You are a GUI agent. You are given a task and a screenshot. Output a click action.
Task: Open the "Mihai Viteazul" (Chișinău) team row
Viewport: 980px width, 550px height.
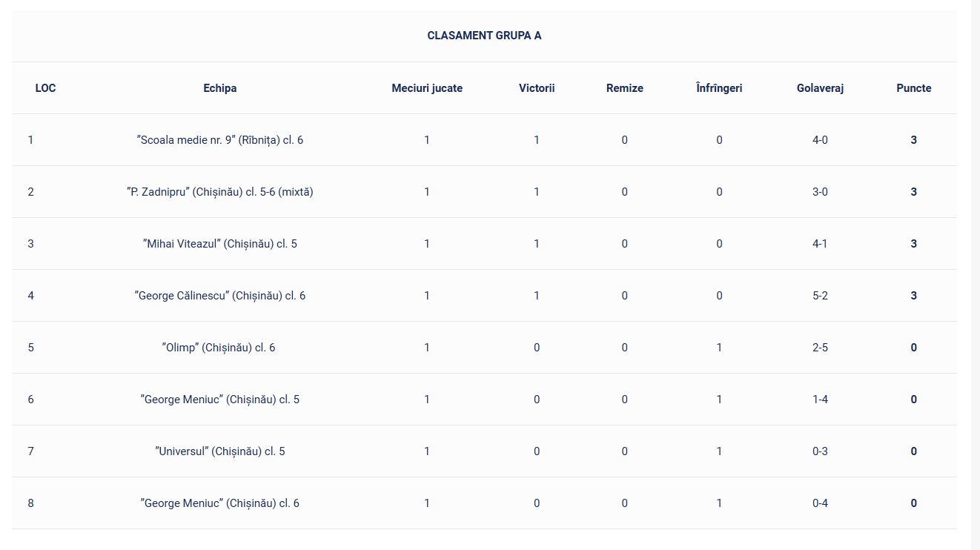220,244
